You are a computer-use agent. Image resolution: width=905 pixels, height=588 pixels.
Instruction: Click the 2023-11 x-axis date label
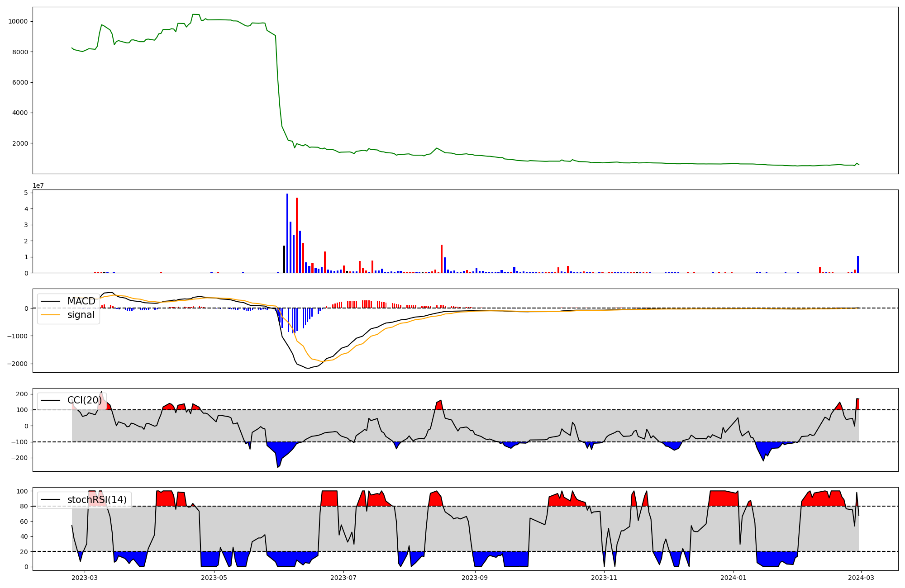pyautogui.click(x=604, y=578)
